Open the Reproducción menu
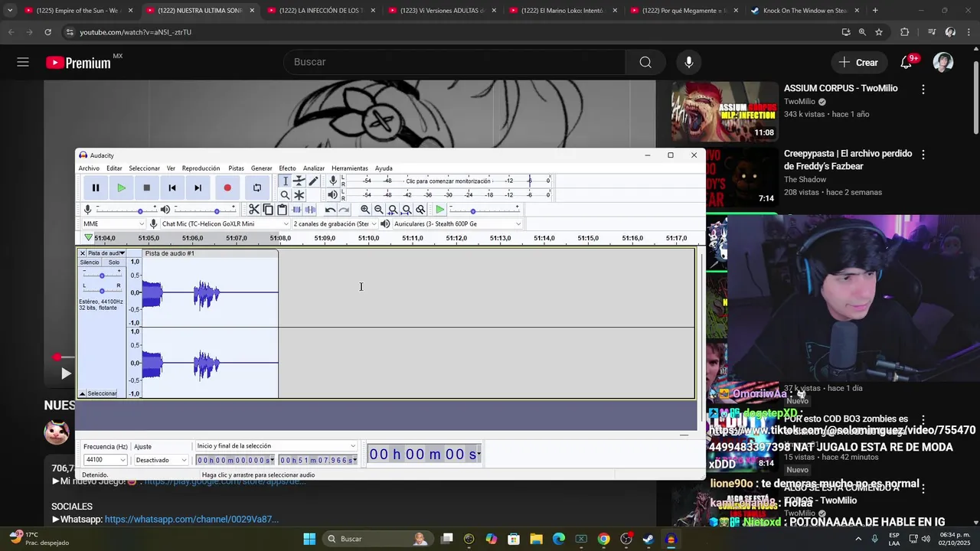This screenshot has width=980, height=551. (x=201, y=168)
